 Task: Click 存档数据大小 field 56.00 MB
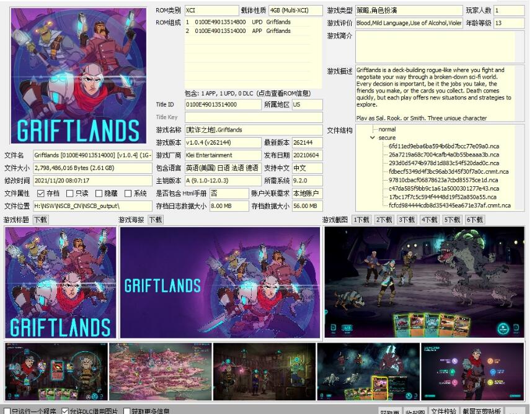(307, 206)
